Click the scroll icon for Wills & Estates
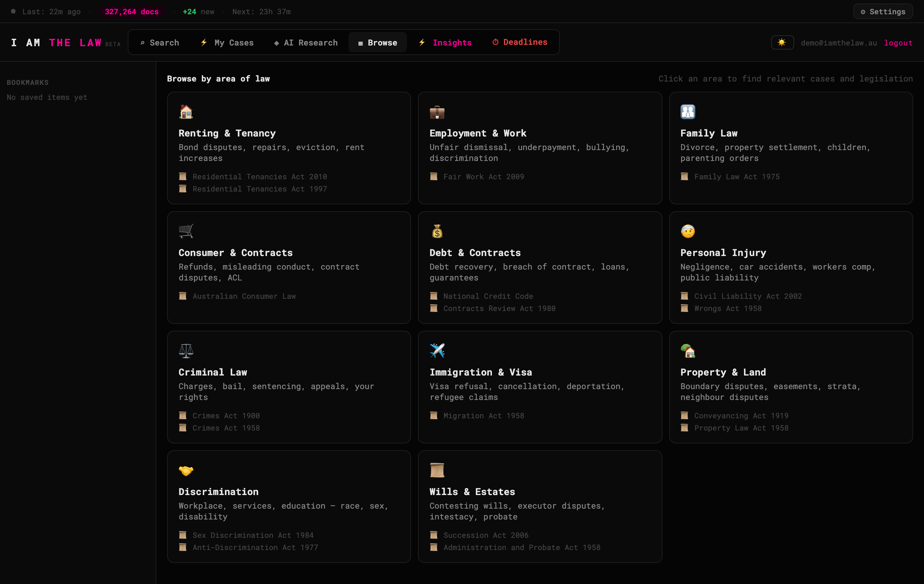Viewport: 924px width, 584px height. click(437, 470)
